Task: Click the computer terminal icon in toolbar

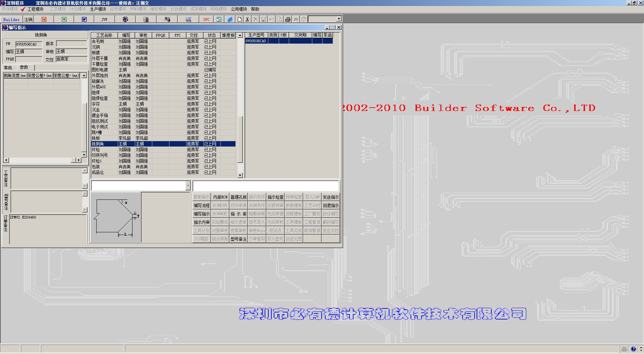Action: [188, 19]
